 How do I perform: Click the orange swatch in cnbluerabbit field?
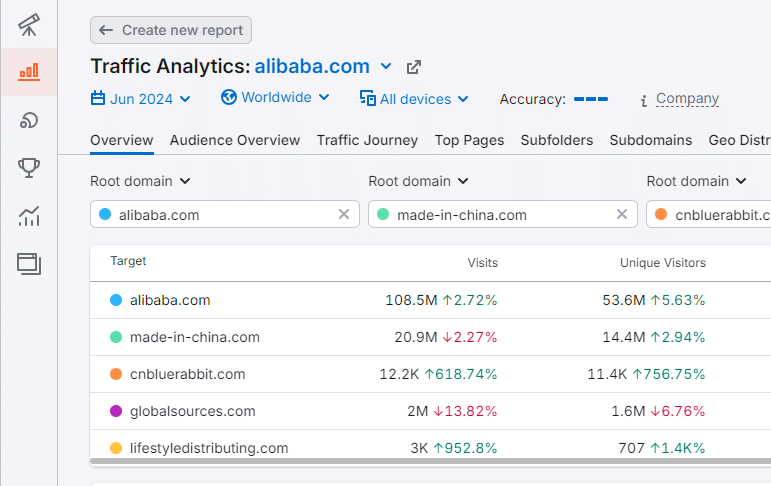pyautogui.click(x=661, y=214)
